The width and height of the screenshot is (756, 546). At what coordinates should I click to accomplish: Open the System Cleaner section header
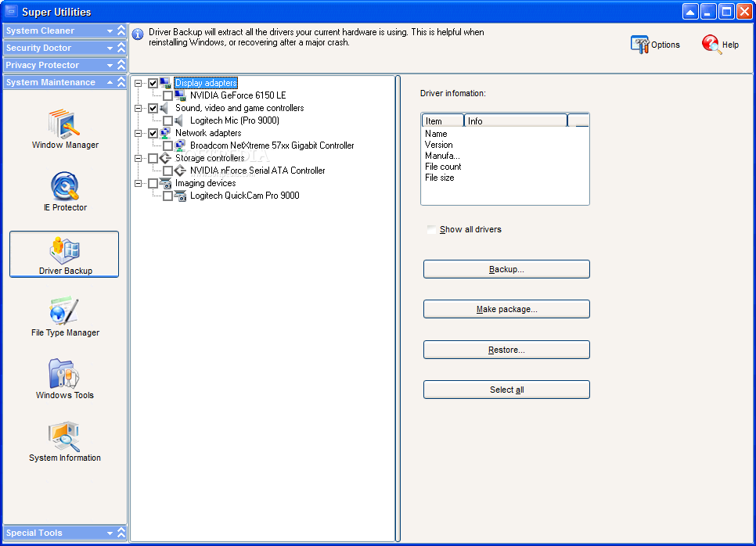tap(65, 31)
